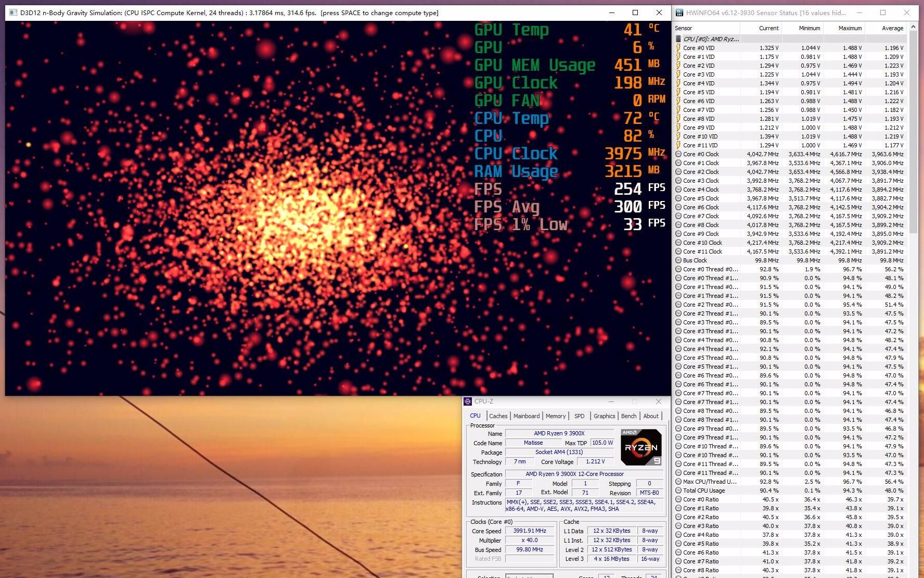Screen dimensions: 924x578
Task: Click the clock icon beside Core #6 Clock
Action: (x=678, y=207)
